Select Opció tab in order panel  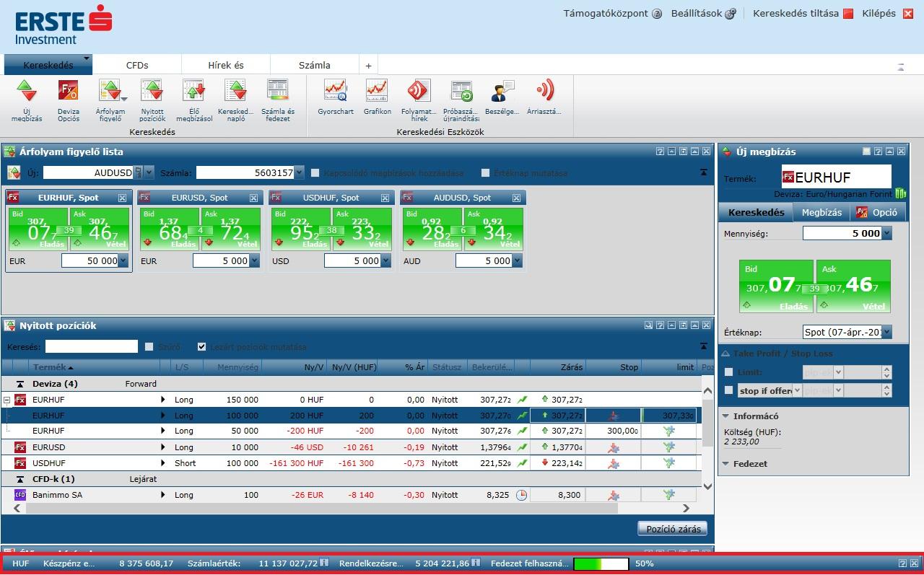(x=878, y=212)
